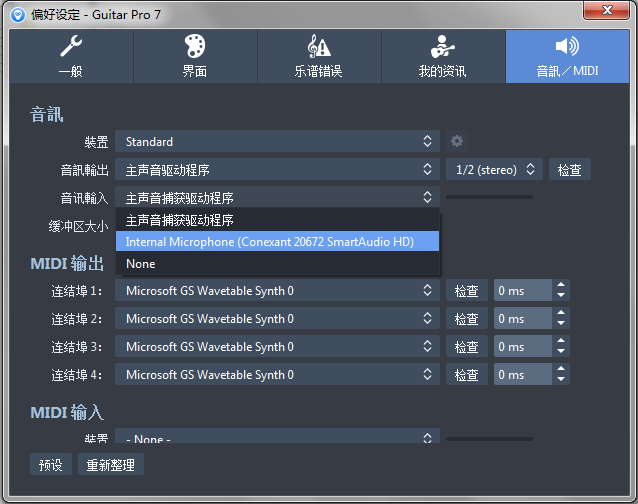Expand 连结埠 1 Microsoft GS Wavetable dropdown
The width and height of the screenshot is (638, 504).
coord(277,291)
